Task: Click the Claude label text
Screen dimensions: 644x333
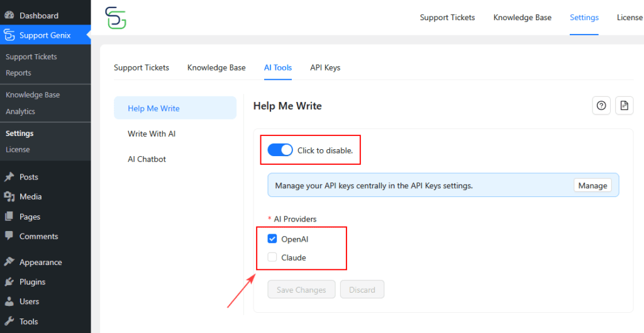Action: coord(294,257)
